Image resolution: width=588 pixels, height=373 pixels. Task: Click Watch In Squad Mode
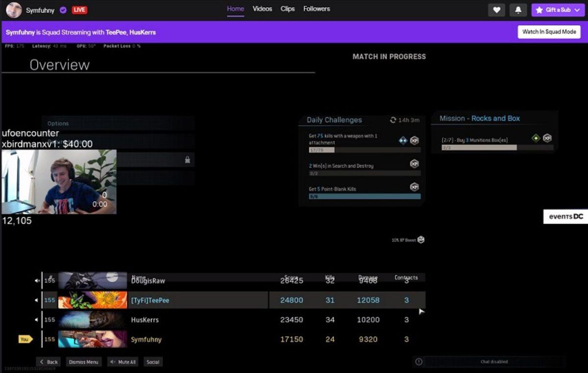[x=549, y=32]
